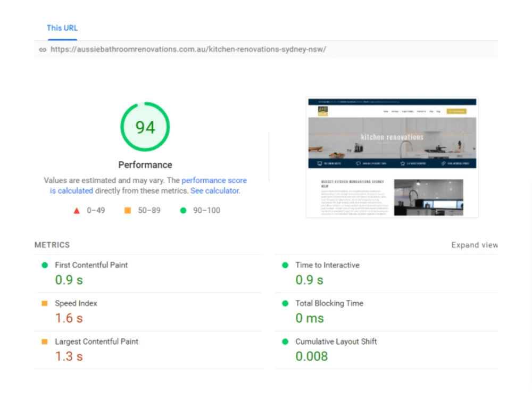Click the Time to Interactive label
Image resolution: width=532 pixels, height=399 pixels.
tap(327, 265)
